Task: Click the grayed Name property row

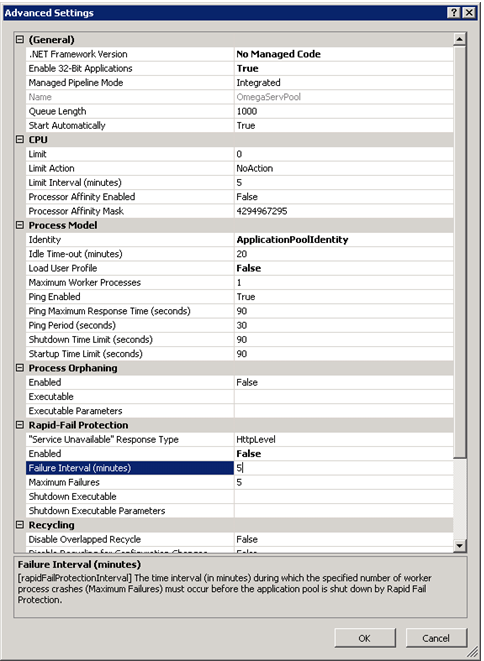Action: point(239,97)
